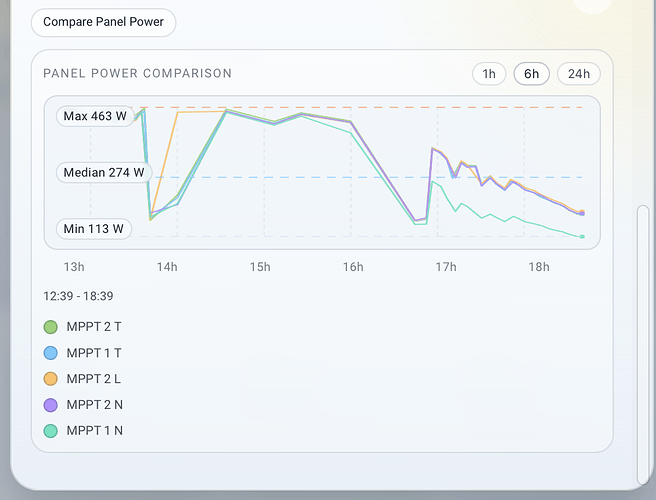This screenshot has width=656, height=500.
Task: Click the Median 274 W label
Action: (104, 172)
